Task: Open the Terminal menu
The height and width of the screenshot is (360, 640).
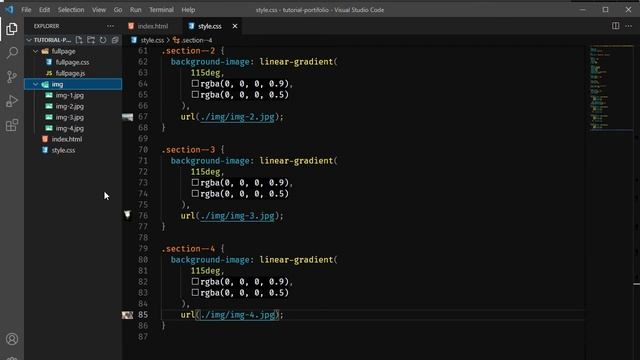Action: pyautogui.click(x=161, y=10)
